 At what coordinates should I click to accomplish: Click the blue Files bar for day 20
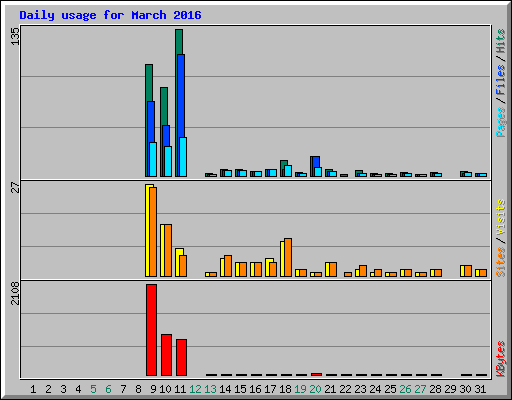click(316, 162)
